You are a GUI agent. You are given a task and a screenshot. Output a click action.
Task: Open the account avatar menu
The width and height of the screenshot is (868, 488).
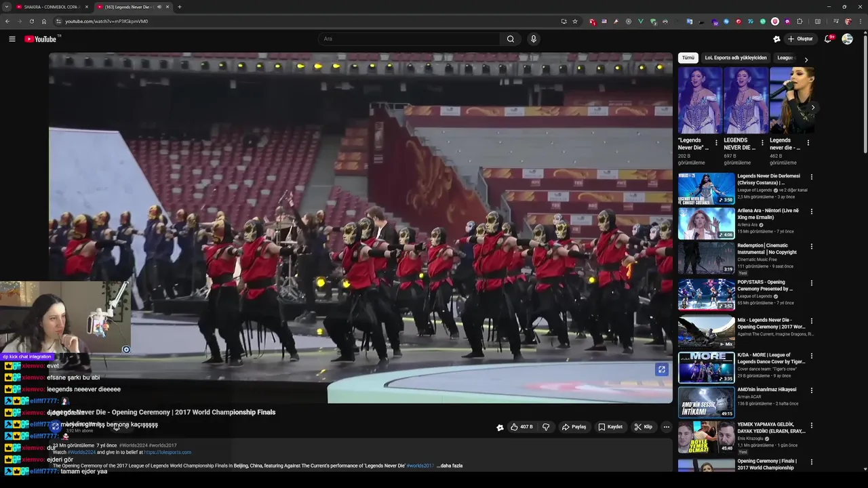(847, 39)
